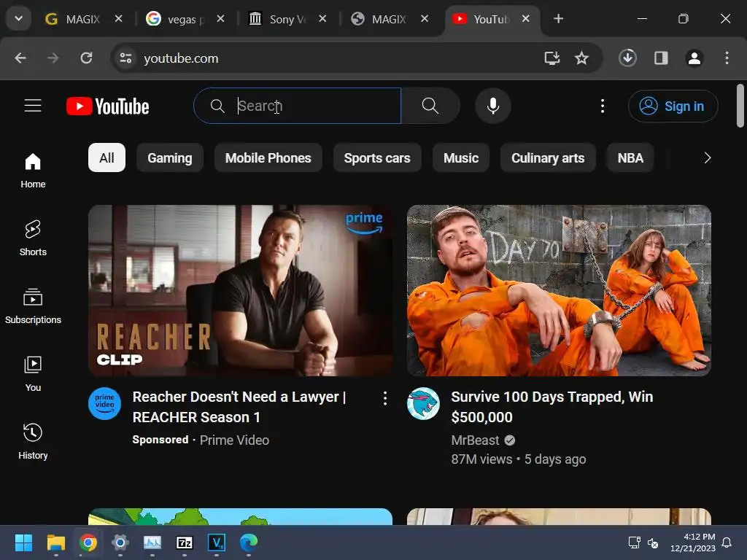
Task: Click the install app icon in address bar
Action: tap(551, 58)
